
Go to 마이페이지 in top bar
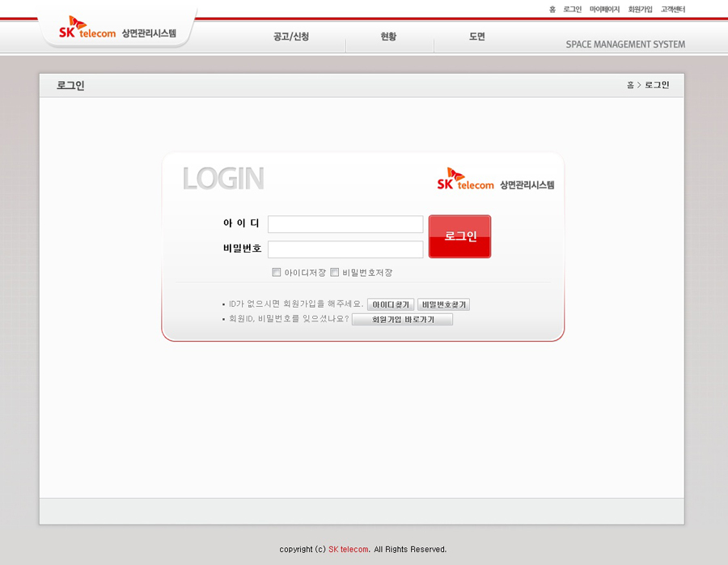click(604, 9)
